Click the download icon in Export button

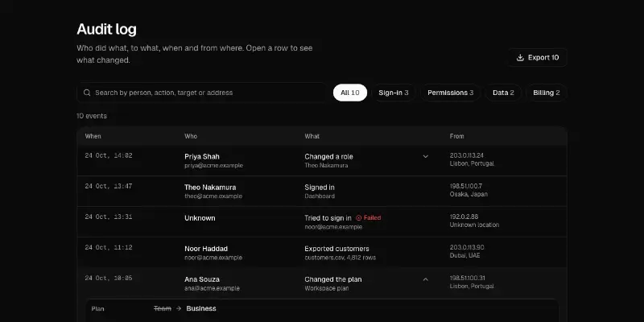520,57
